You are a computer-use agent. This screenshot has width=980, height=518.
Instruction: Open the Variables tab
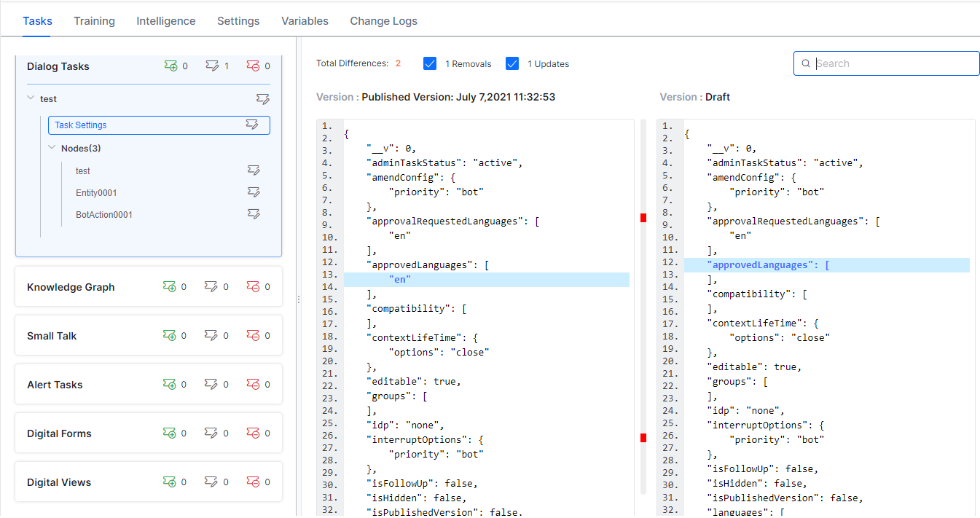coord(305,21)
